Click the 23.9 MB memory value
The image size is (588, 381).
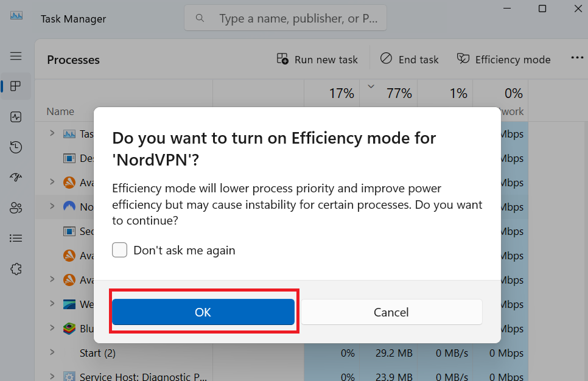[x=394, y=376]
